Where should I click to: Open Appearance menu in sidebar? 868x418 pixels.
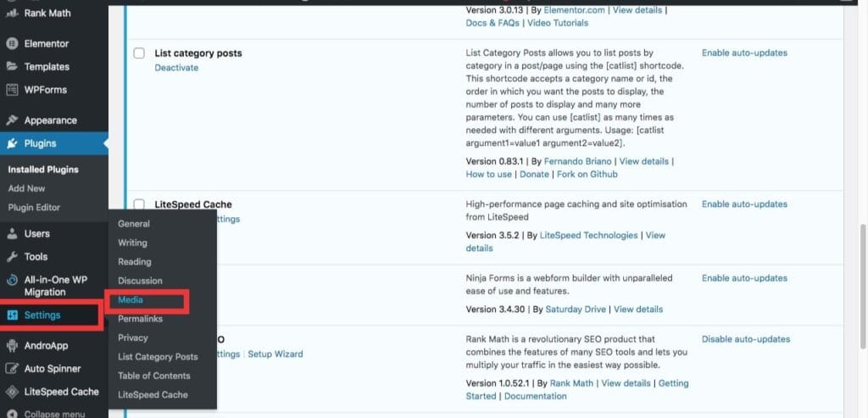[50, 120]
